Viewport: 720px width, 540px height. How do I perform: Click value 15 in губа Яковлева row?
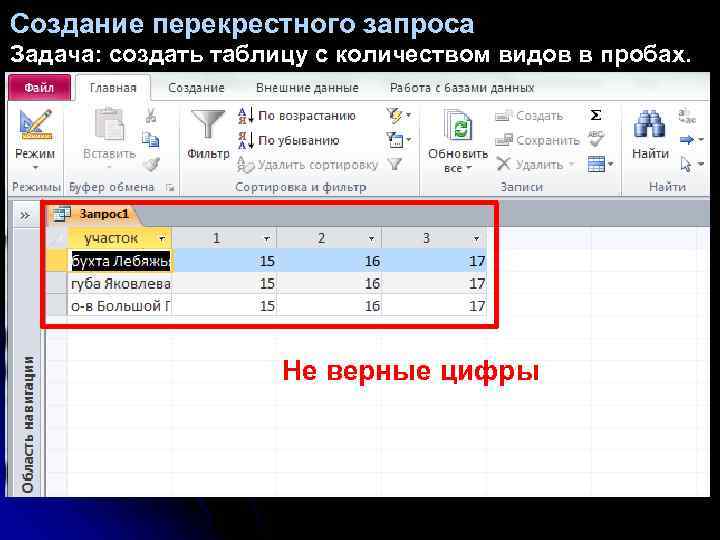pyautogui.click(x=267, y=283)
